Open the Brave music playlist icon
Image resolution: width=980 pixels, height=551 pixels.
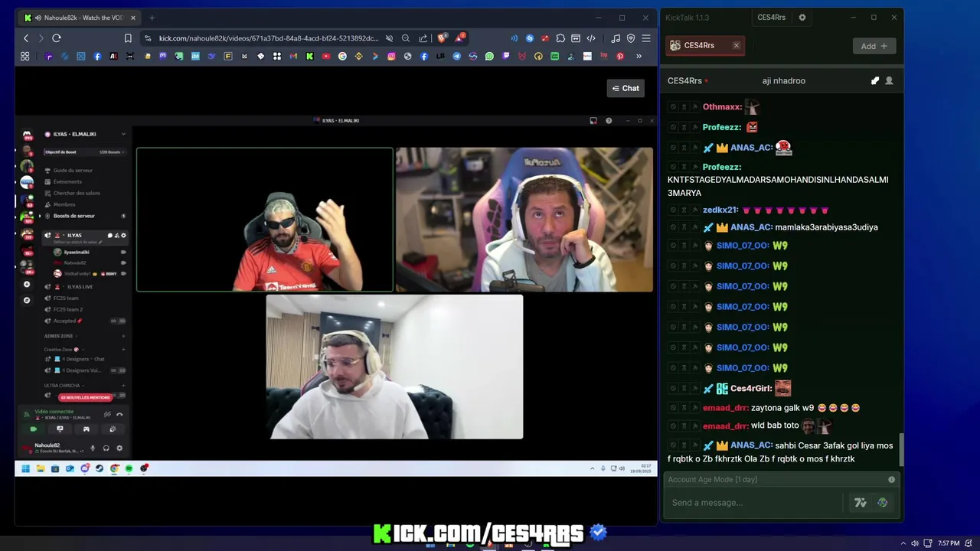(616, 38)
